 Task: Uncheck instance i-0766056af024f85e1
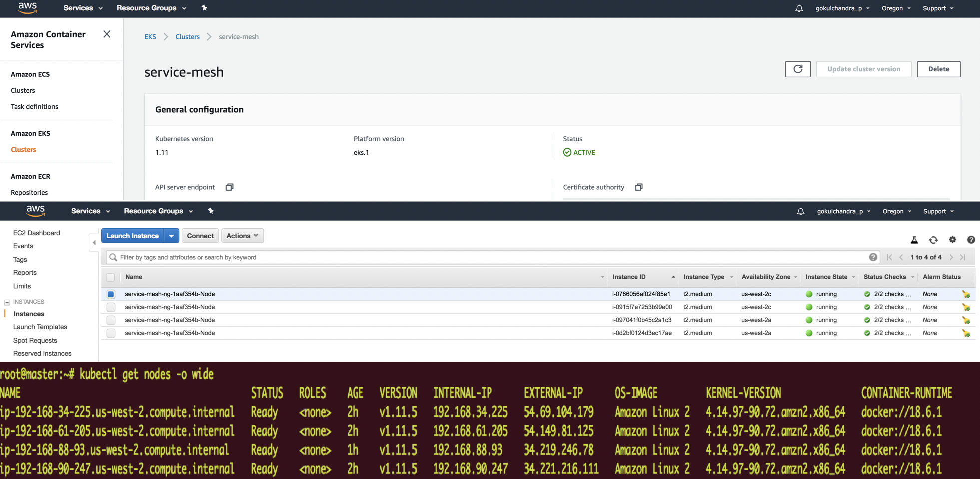coord(110,294)
